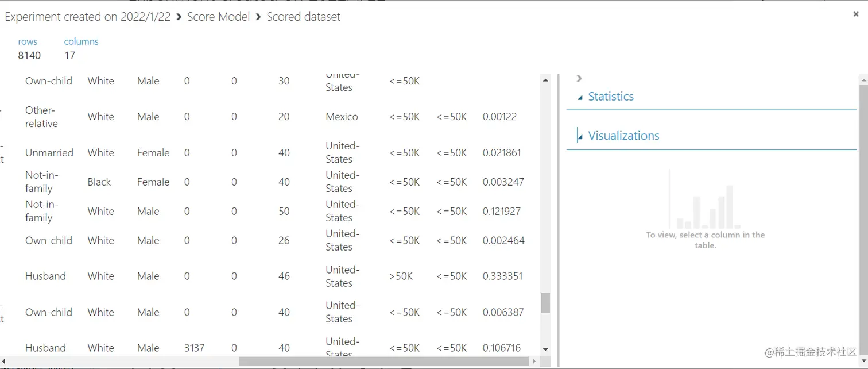This screenshot has height=369, width=868.
Task: Close the Scored dataset view
Action: [855, 14]
